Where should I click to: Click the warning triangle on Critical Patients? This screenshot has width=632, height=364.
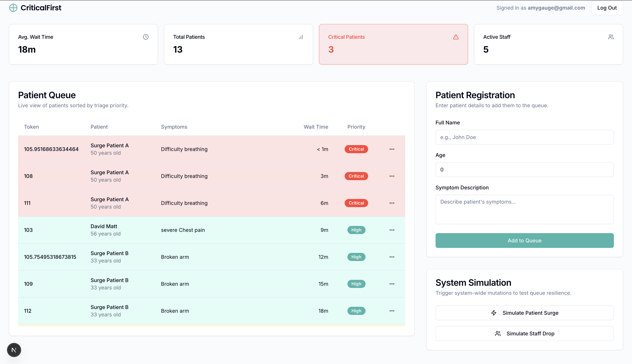pyautogui.click(x=456, y=37)
